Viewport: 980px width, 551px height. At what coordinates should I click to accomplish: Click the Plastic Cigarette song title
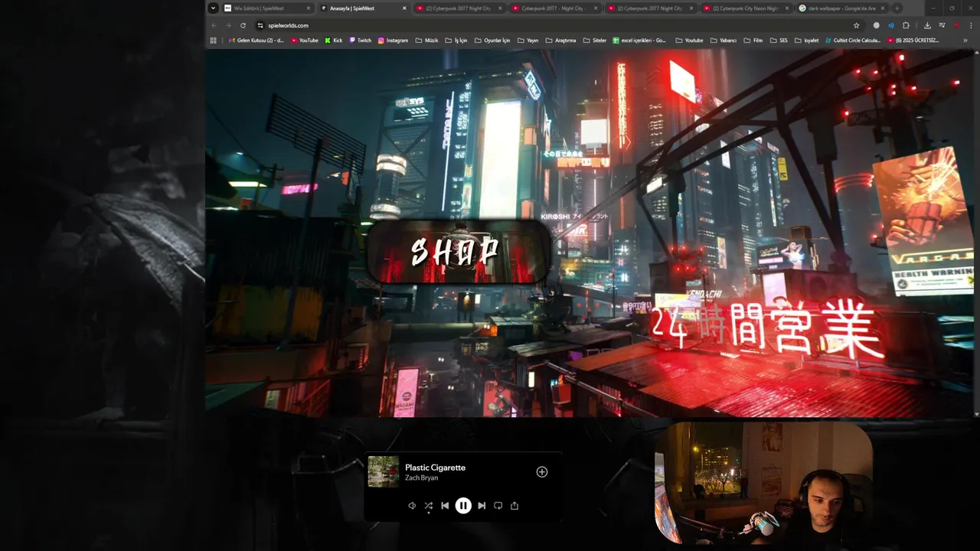point(435,468)
